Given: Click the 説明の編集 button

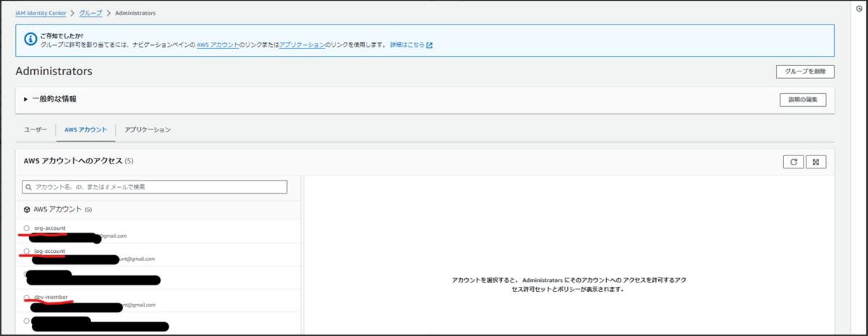Looking at the screenshot, I should coord(803,100).
